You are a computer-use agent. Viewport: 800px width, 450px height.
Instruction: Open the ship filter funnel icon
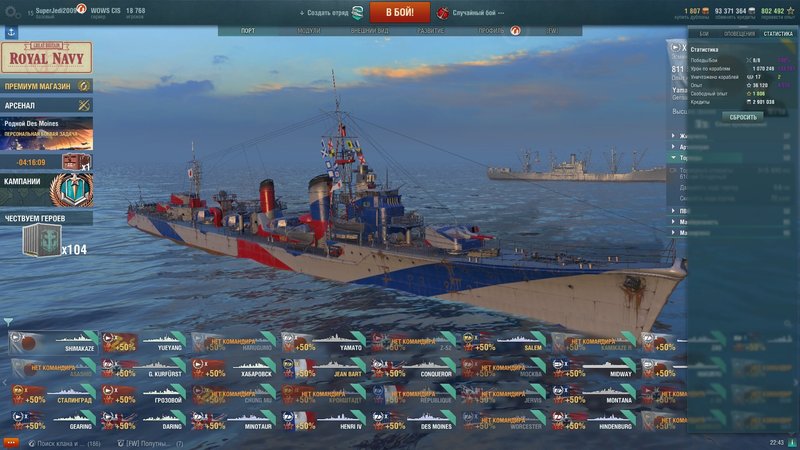point(8,322)
